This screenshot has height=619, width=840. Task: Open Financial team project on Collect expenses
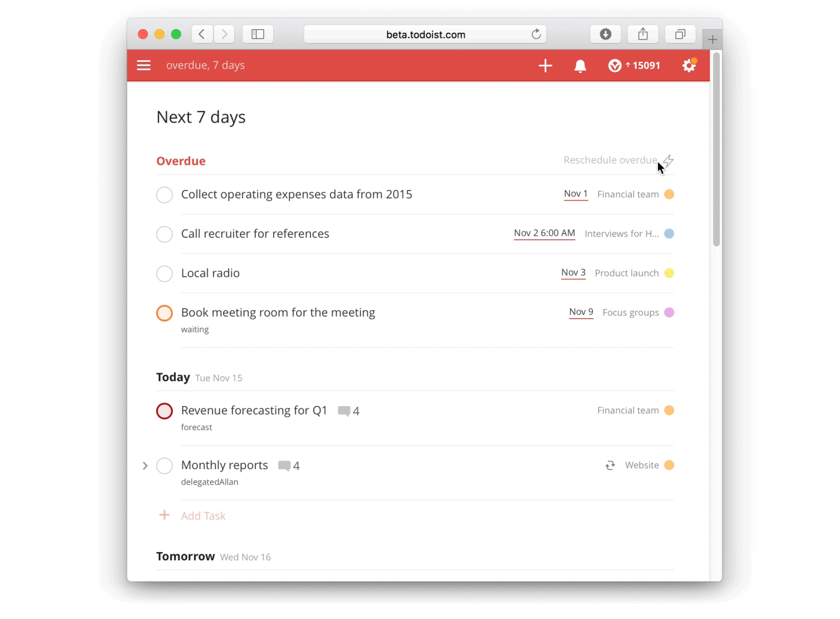[628, 194]
